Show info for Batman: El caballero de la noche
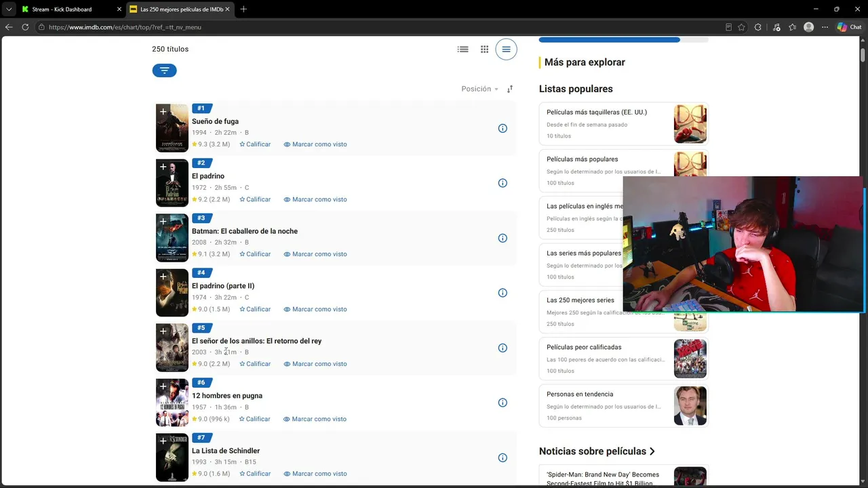This screenshot has height=488, width=868. click(502, 238)
